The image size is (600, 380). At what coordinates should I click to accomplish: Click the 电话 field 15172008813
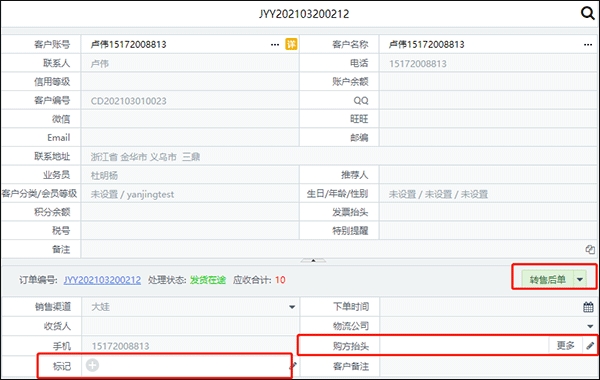pos(488,63)
